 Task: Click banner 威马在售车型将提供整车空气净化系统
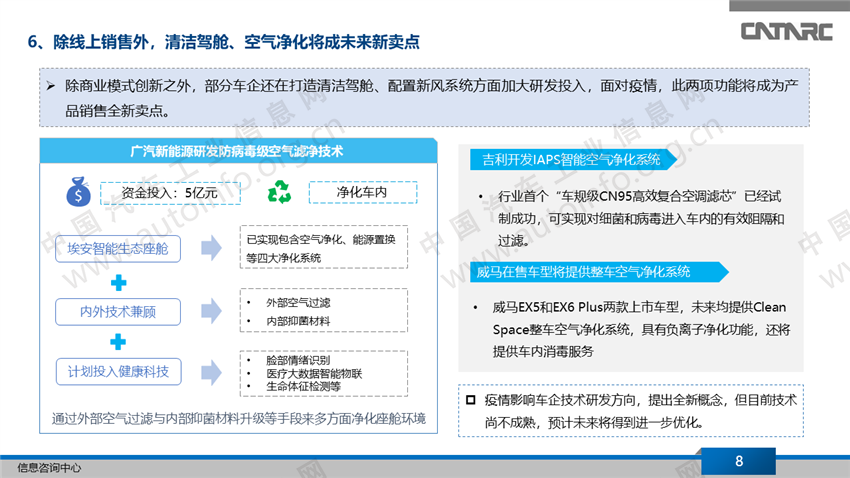[x=598, y=272]
